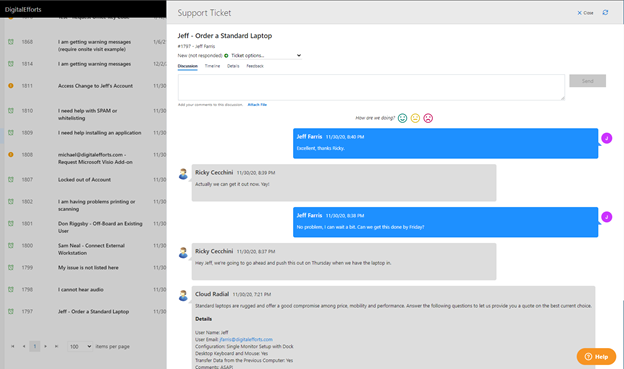Open ticket 'My issue is not listed here'
The image size is (624, 369).
click(88, 267)
